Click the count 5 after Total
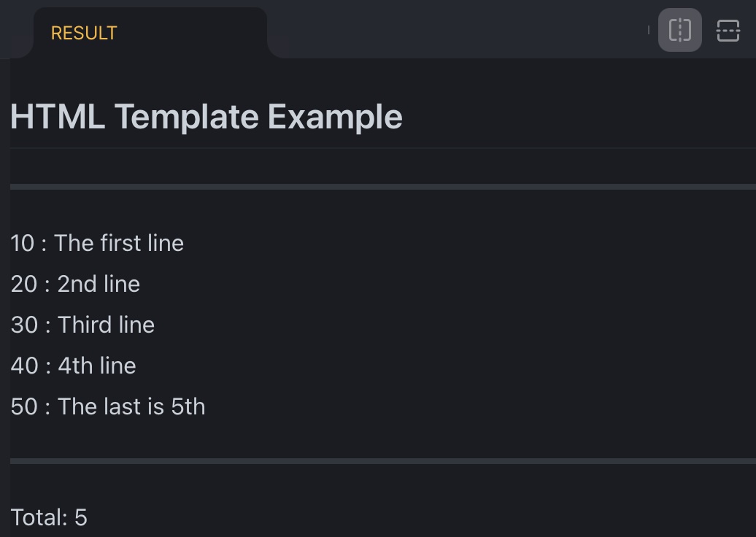 [80, 517]
